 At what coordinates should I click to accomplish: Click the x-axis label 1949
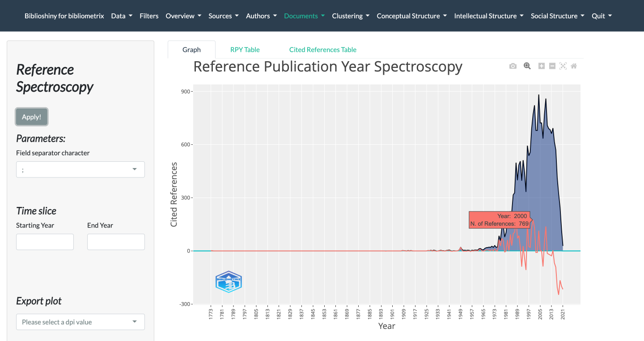461,314
